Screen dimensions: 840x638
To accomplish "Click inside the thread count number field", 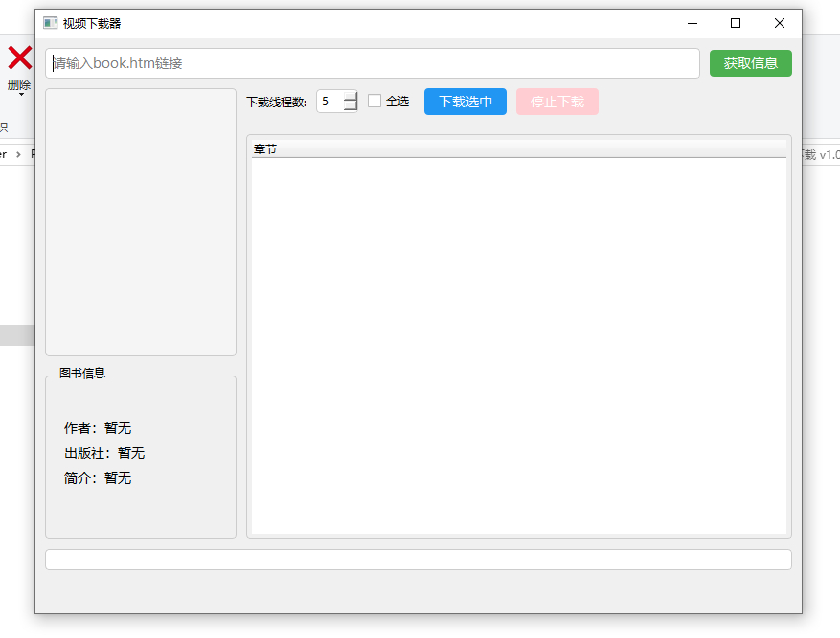I will click(330, 102).
